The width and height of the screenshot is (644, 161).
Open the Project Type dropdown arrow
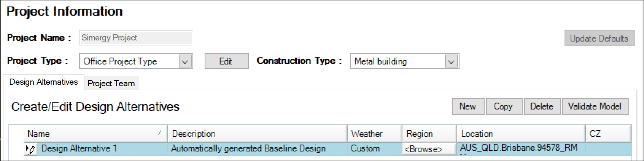click(x=185, y=61)
